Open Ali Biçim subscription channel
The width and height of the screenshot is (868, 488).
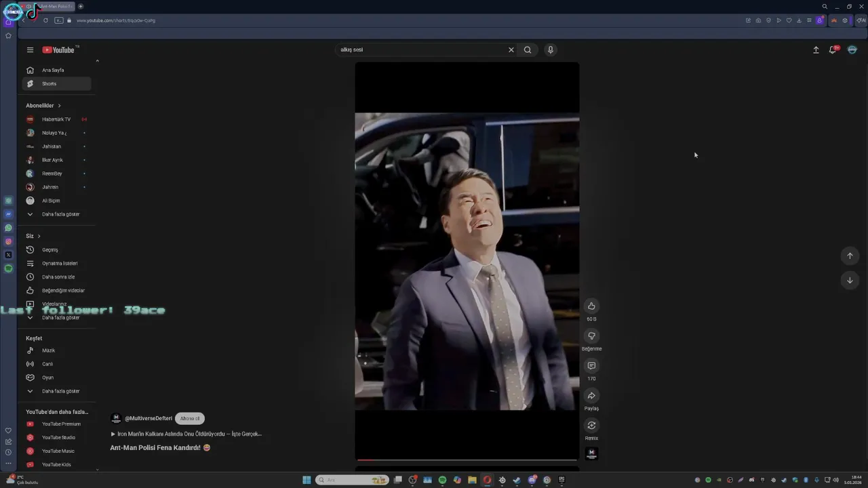point(56,201)
